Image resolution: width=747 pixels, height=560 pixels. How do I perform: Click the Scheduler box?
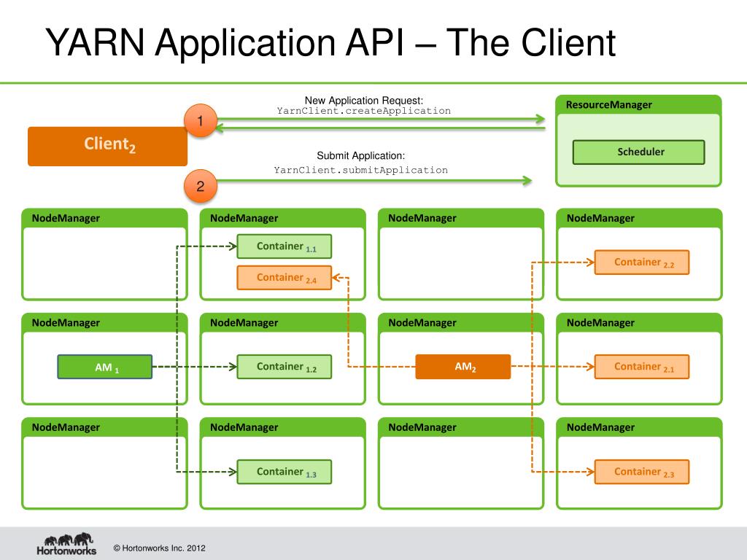[x=639, y=152]
